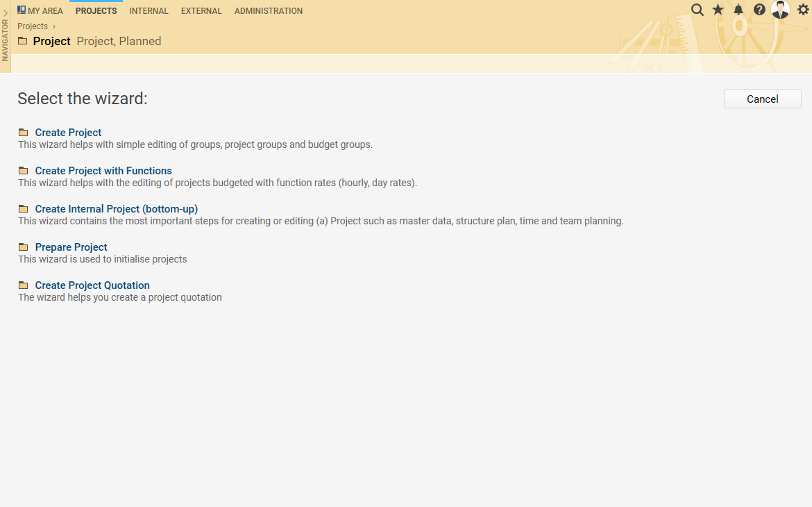
Task: Open user profile avatar
Action: (x=780, y=10)
